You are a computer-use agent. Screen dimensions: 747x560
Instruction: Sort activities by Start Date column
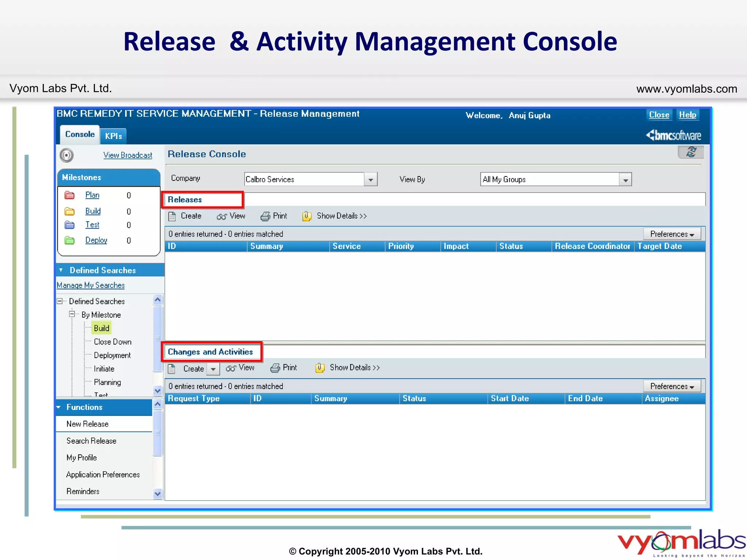526,398
